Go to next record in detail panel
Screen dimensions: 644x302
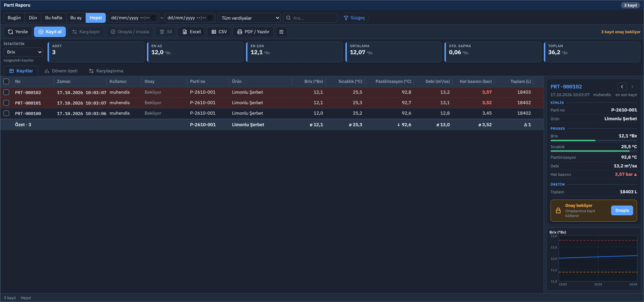click(x=632, y=87)
